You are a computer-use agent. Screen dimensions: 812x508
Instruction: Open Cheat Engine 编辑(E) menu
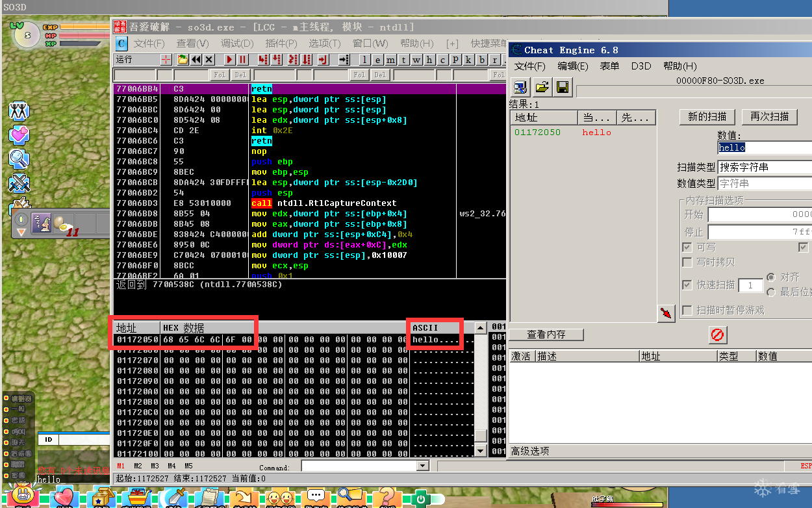573,66
